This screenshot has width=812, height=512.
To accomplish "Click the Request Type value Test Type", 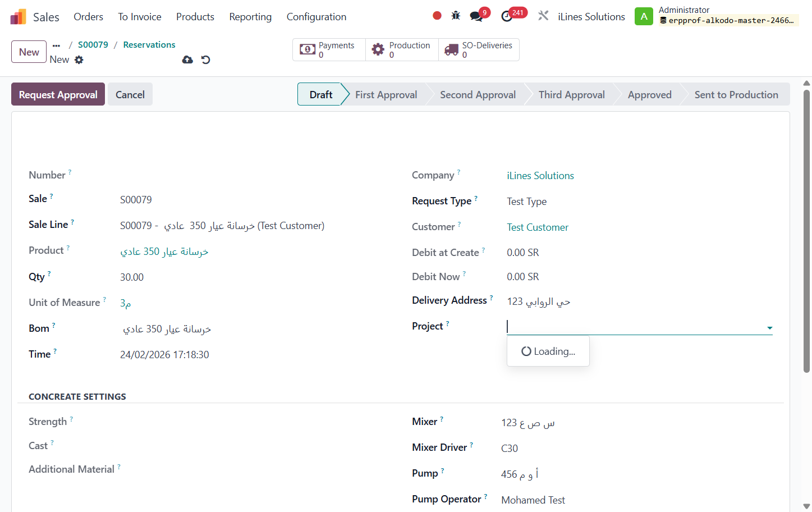I will pos(527,202).
